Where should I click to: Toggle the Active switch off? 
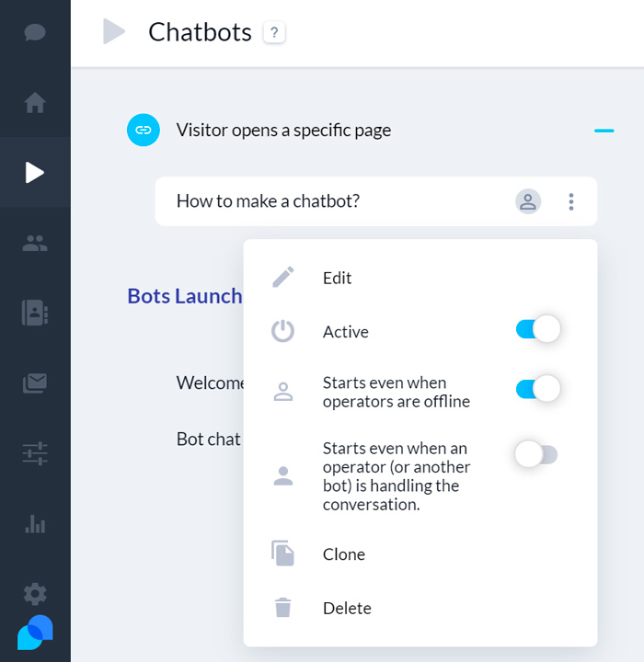pyautogui.click(x=538, y=329)
